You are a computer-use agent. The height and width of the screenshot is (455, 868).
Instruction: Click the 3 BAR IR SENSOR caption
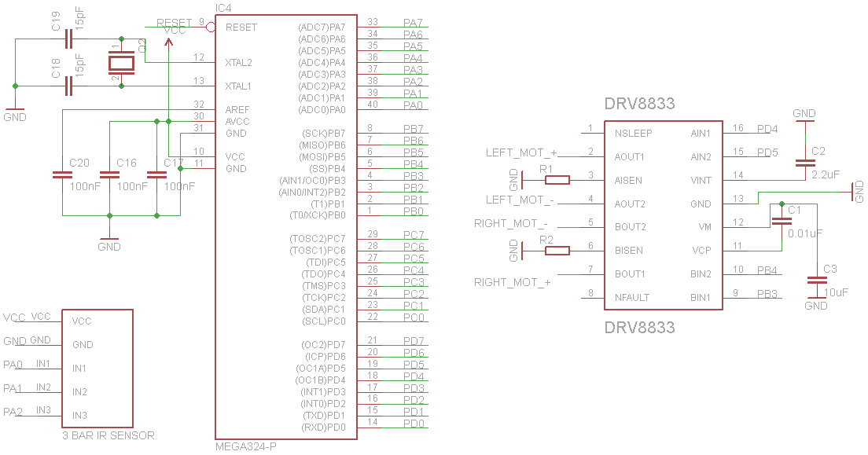point(108,435)
